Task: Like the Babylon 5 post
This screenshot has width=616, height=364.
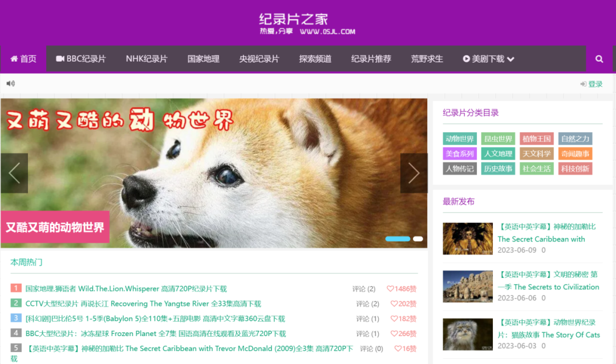Action: [403, 318]
